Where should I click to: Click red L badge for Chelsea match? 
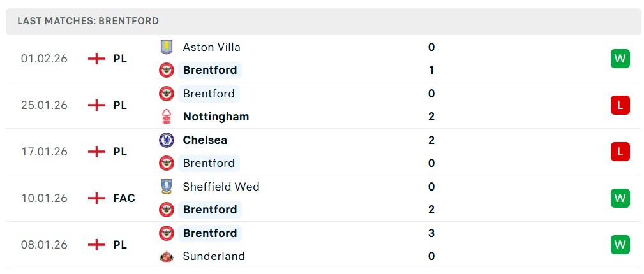pos(620,152)
